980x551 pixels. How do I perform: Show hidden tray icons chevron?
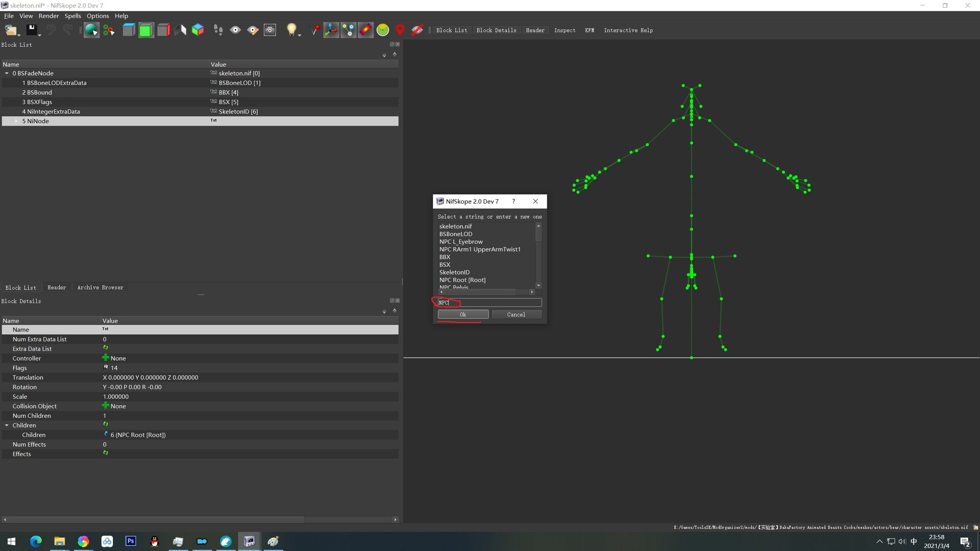coord(879,541)
